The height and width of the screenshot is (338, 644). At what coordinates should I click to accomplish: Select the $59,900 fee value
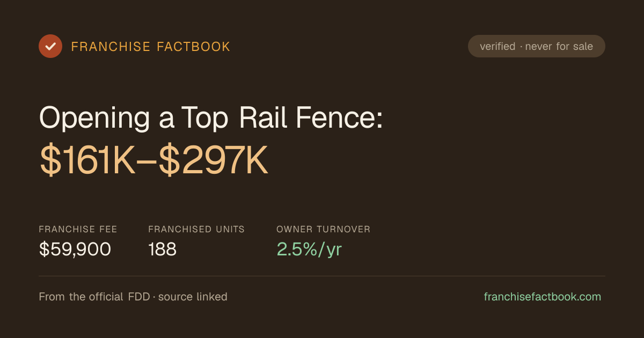[75, 249]
